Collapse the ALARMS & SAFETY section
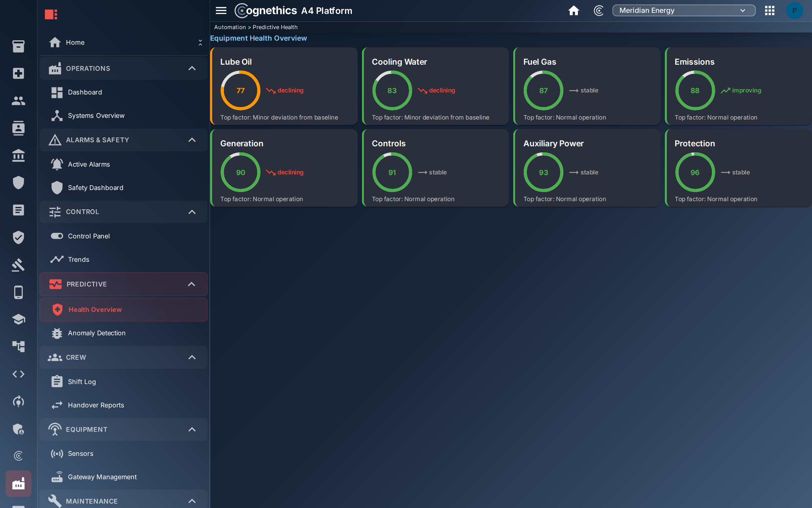This screenshot has width=812, height=508. tap(192, 140)
